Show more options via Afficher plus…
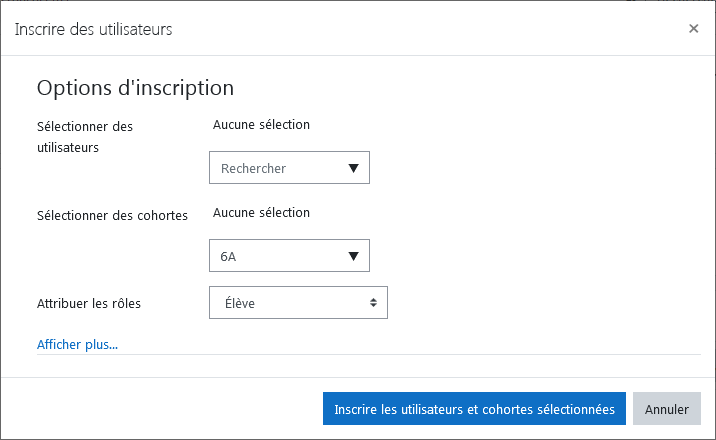This screenshot has width=716, height=440. (77, 345)
